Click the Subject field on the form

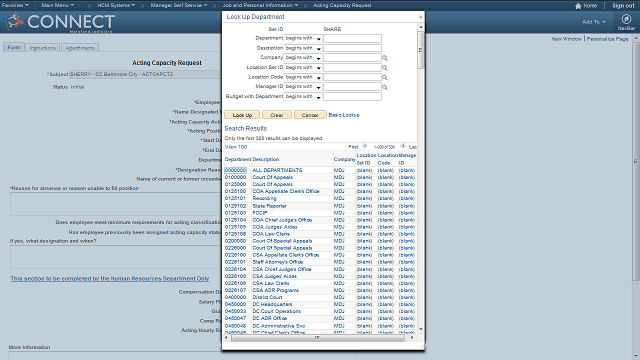click(x=145, y=74)
